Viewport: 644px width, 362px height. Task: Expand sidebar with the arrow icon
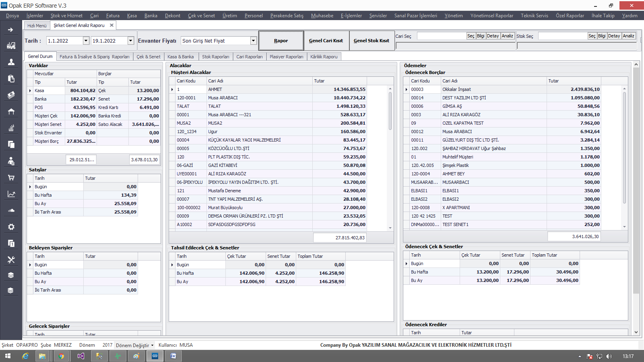pyautogui.click(x=11, y=30)
